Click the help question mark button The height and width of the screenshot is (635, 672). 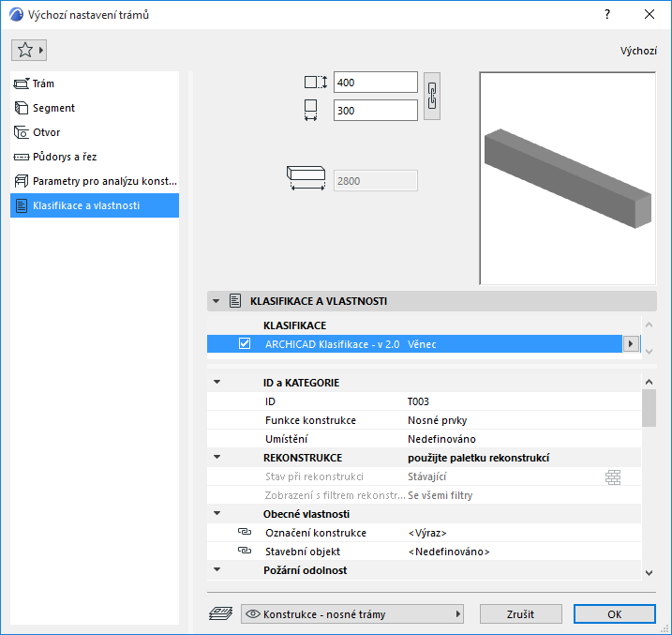606,14
